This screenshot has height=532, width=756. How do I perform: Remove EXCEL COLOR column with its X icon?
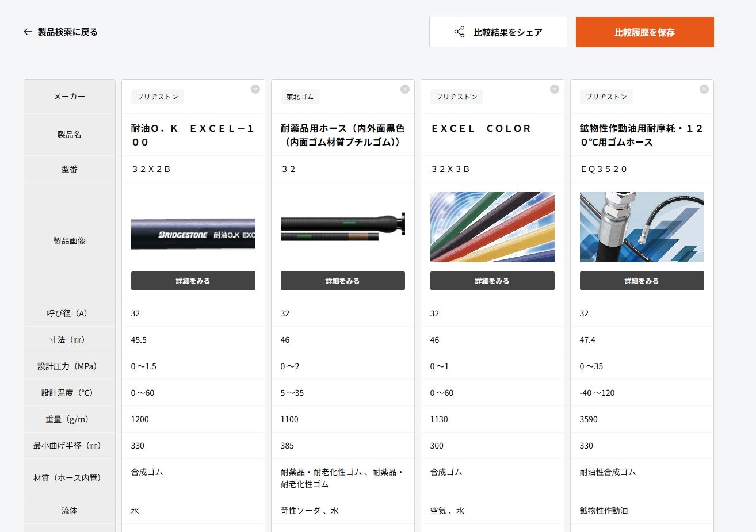(x=555, y=89)
